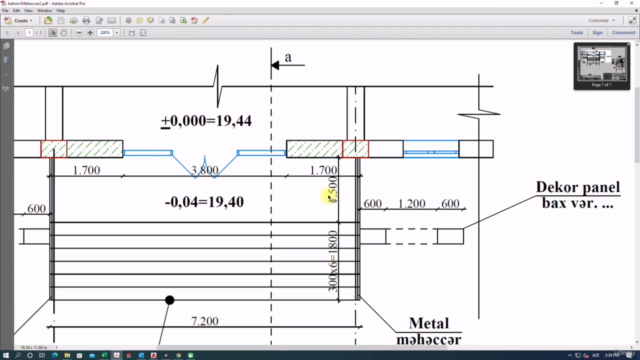Open Bookmarks panel in left sidebar

pos(6,60)
